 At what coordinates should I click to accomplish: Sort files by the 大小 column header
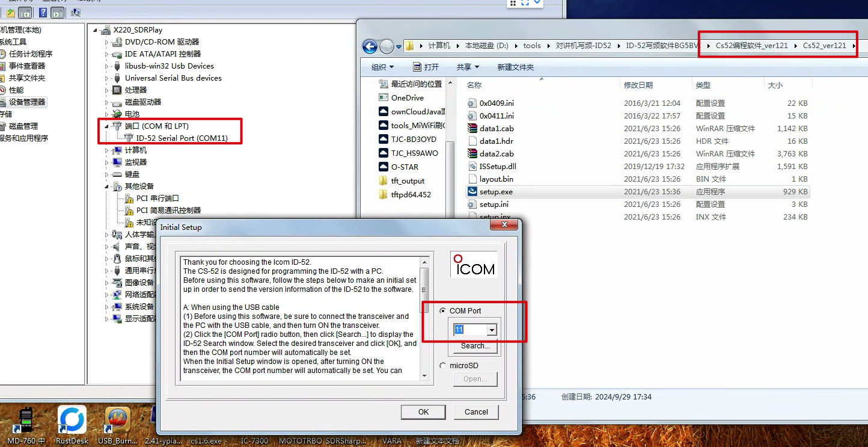[x=775, y=85]
